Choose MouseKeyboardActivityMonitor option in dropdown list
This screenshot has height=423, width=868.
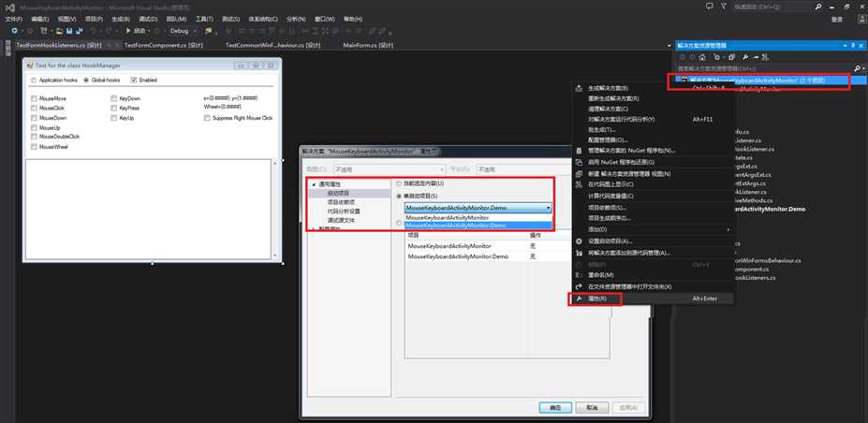tap(478, 218)
